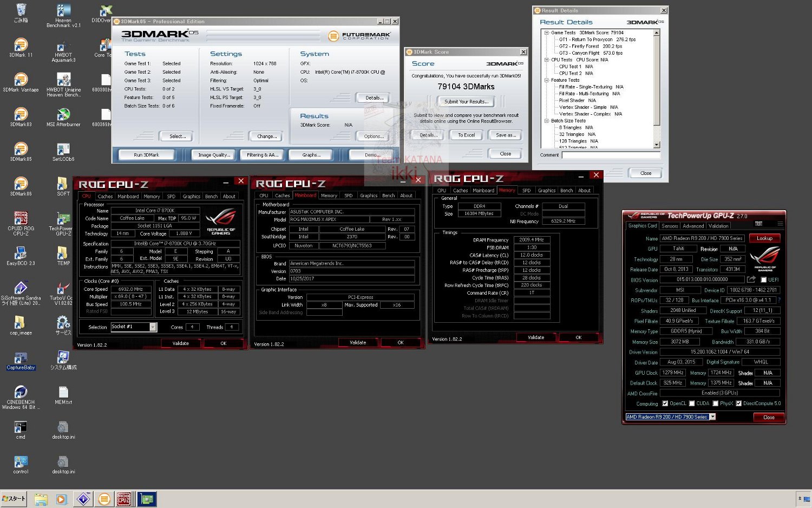The image size is (812, 508).
Task: Click the taskbar 3DMark orange icon
Action: click(x=104, y=498)
